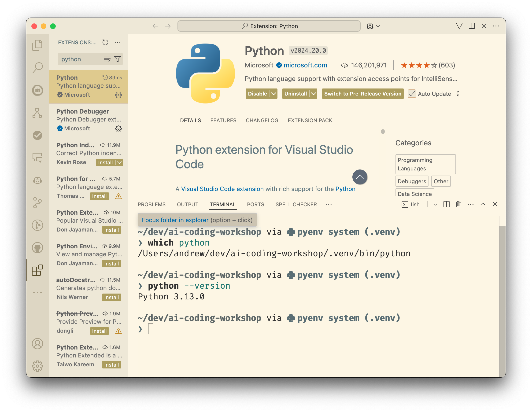Refresh the extensions list
Screen dimensions: 532x412
105,42
